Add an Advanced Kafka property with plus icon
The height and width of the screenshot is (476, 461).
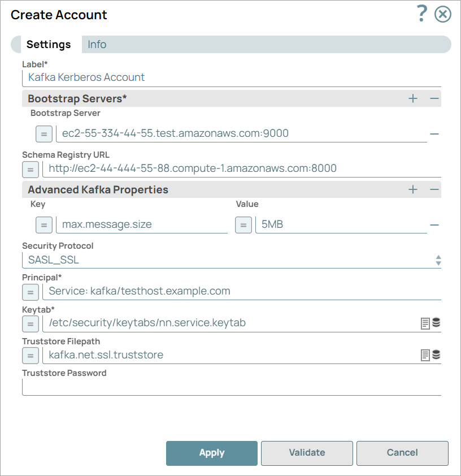coord(413,189)
